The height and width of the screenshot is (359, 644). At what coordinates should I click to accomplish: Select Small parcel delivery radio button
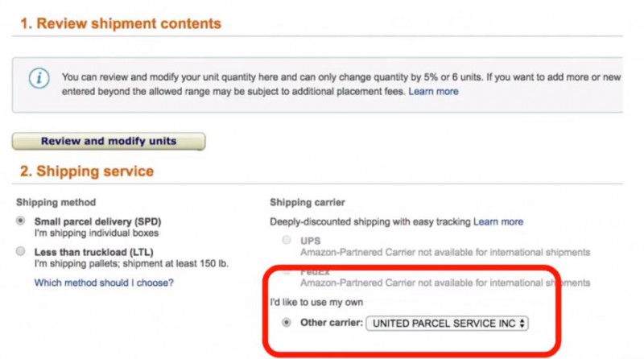(x=21, y=221)
